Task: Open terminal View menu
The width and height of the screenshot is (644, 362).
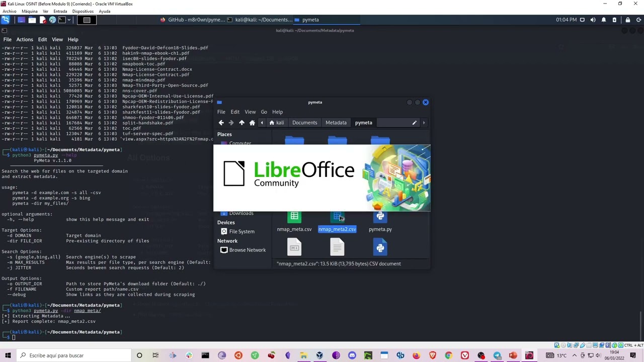Action: [57, 39]
